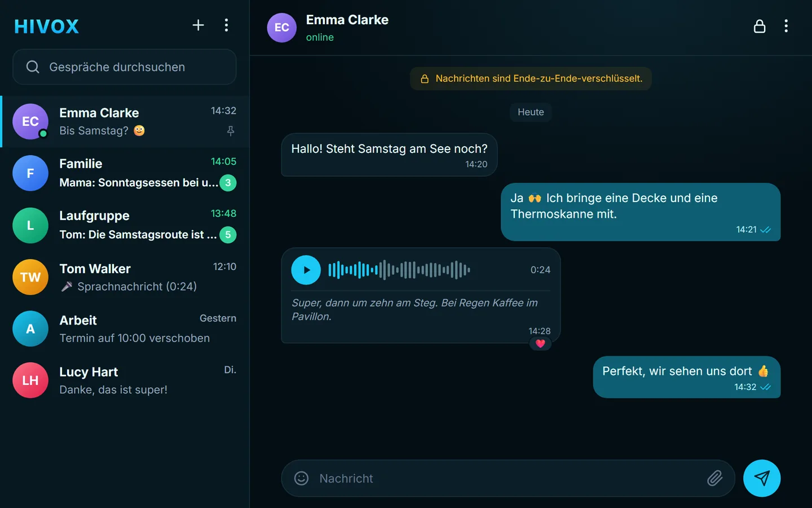This screenshot has width=812, height=508.
Task: Open sidebar options three-dot menu
Action: tap(226, 25)
